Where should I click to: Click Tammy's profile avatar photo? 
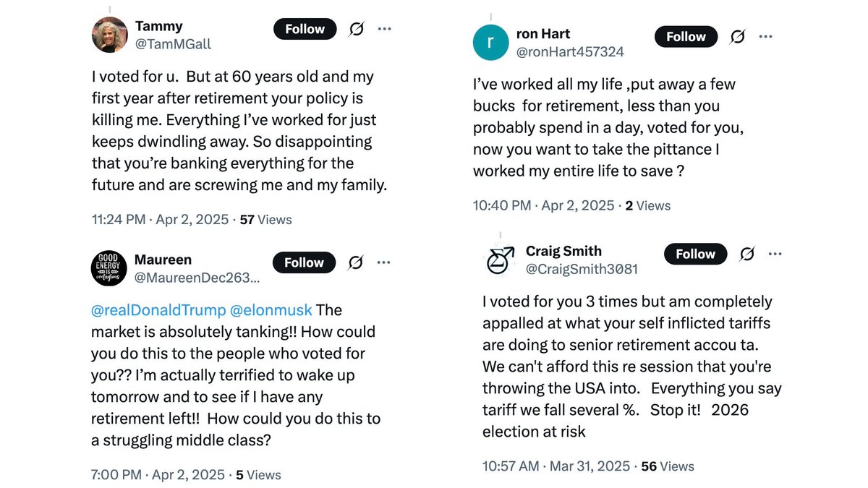click(x=110, y=35)
